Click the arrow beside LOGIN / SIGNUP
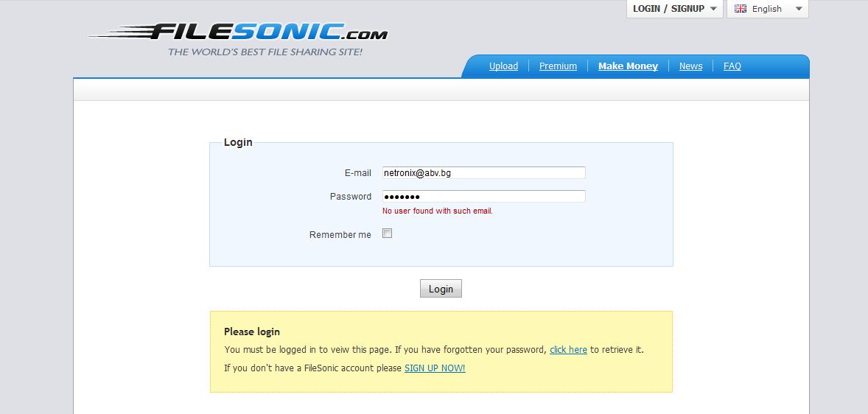Image resolution: width=868 pixels, height=414 pixels. [713, 9]
